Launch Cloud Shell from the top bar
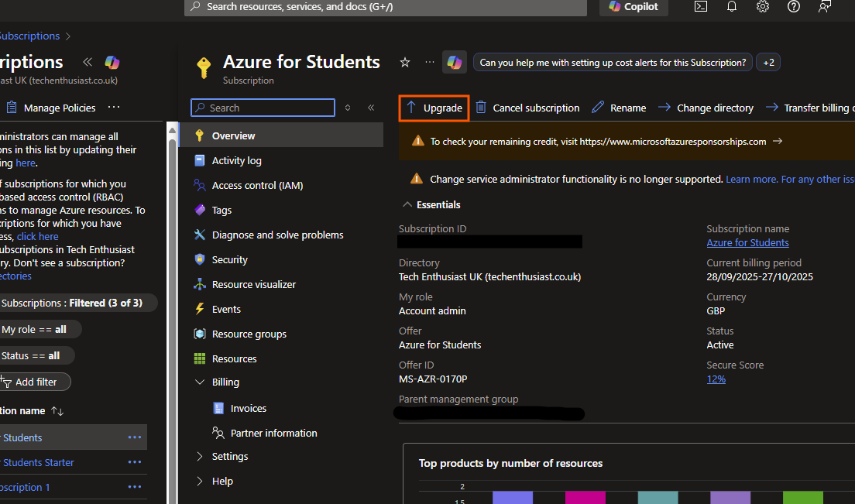The width and height of the screenshot is (855, 504). (x=701, y=6)
